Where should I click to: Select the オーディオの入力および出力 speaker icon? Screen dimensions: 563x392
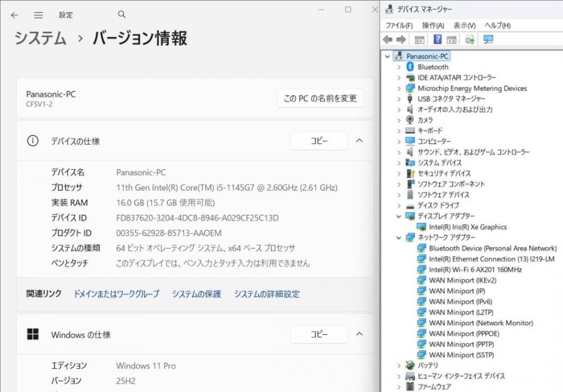tap(410, 109)
